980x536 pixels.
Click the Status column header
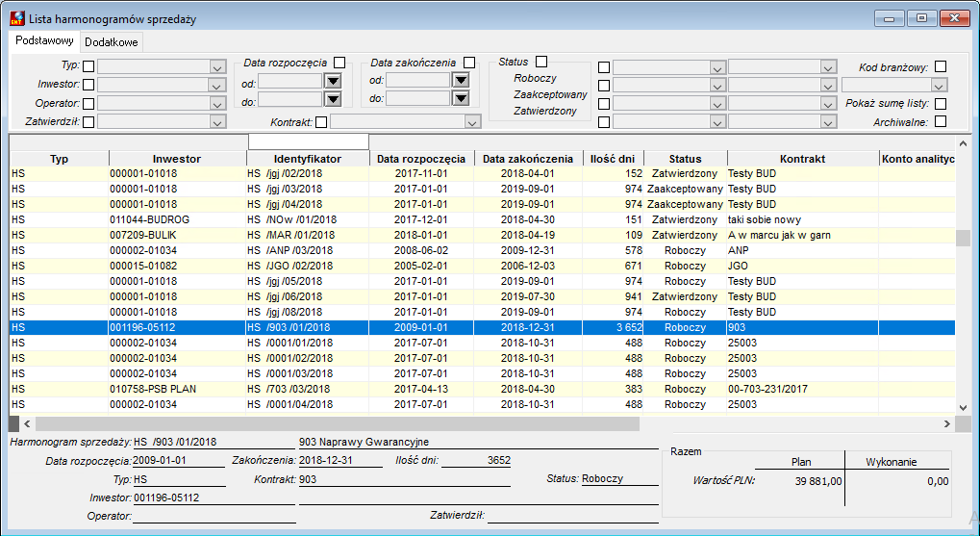(x=685, y=159)
